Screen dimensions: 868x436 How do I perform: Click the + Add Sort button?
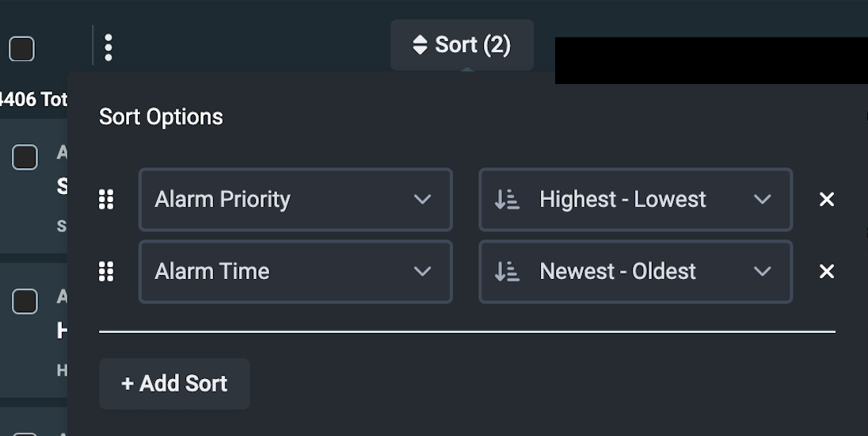pos(174,384)
